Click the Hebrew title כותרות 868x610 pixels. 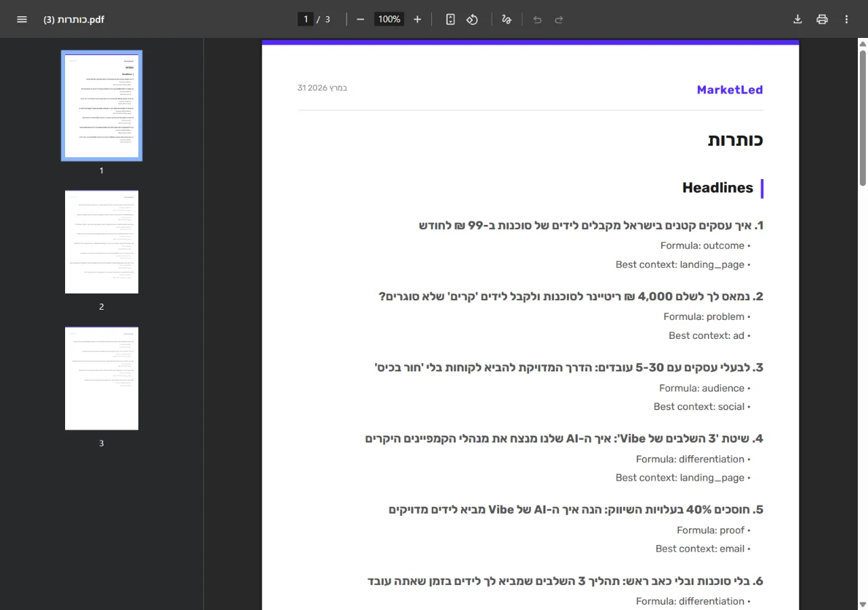click(x=736, y=140)
